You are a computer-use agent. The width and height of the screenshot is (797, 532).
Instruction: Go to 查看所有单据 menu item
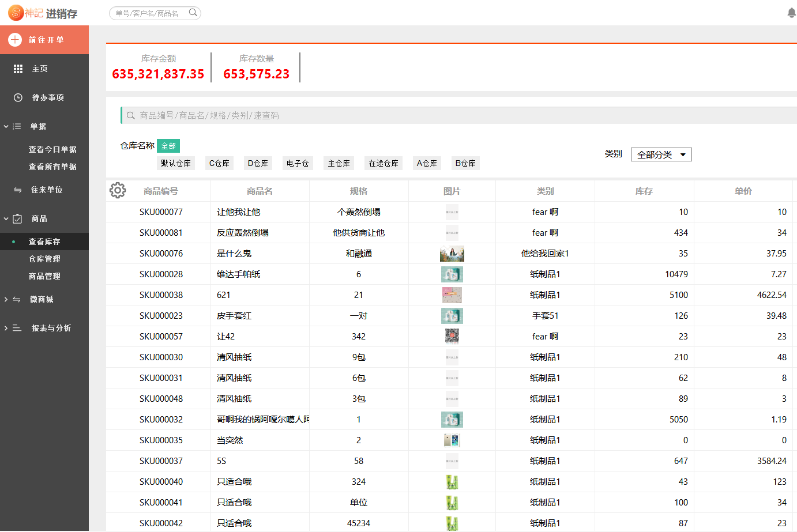click(x=52, y=167)
